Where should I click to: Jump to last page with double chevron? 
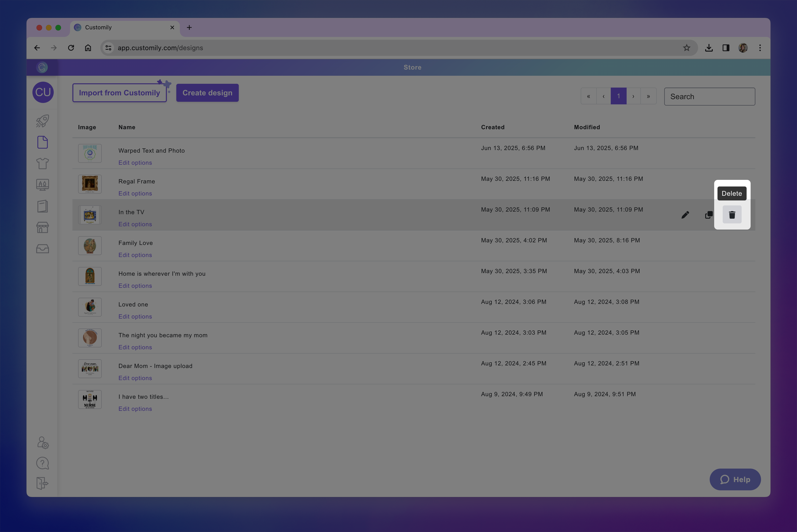648,96
